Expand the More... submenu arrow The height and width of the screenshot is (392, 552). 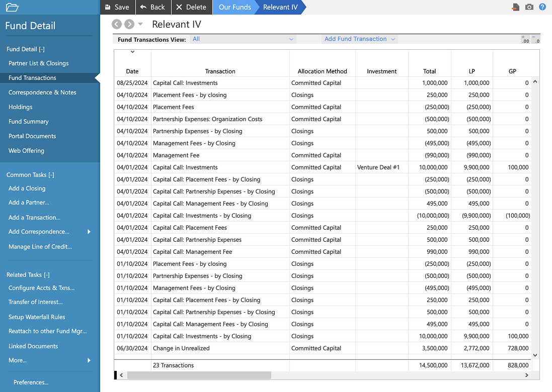[x=89, y=360]
